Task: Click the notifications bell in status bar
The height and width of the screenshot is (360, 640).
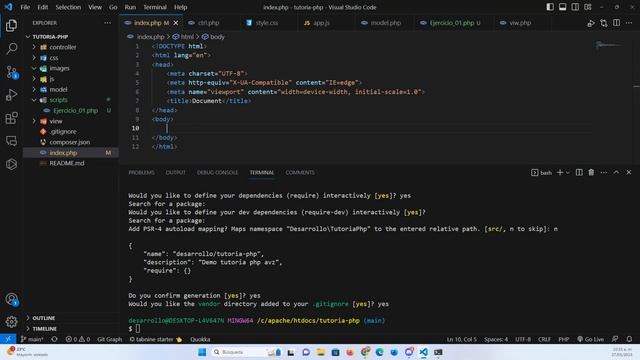Action: click(629, 339)
